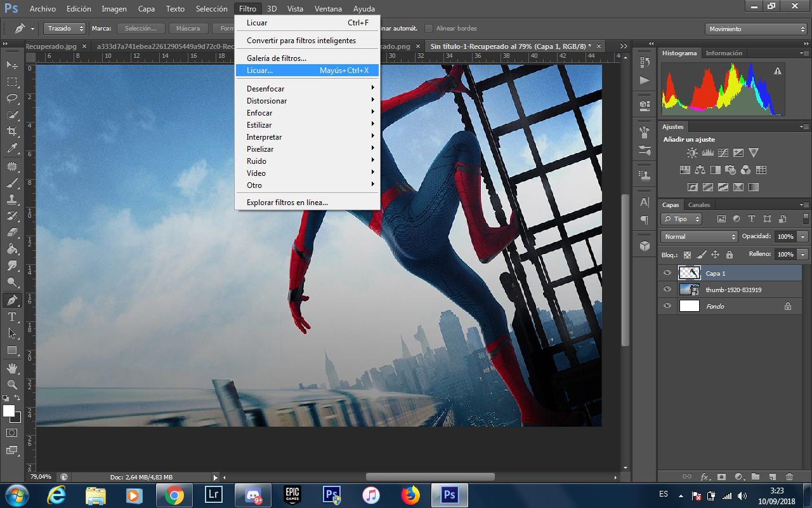Select the Pen tool in the toolbox

[12, 300]
